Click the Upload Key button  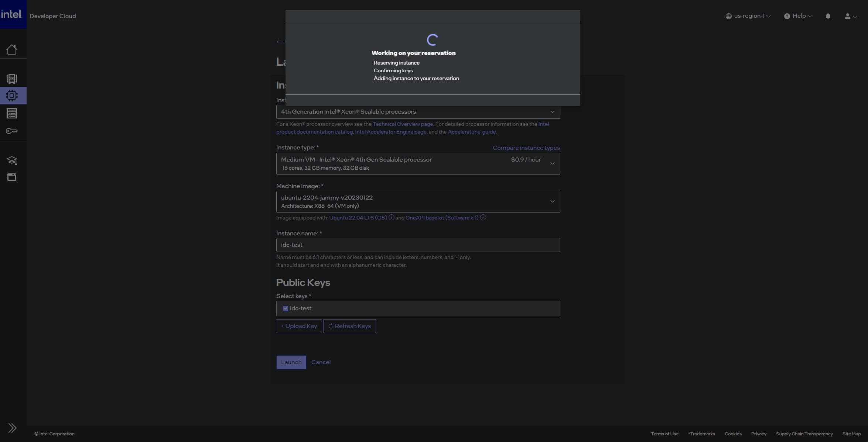tap(298, 326)
